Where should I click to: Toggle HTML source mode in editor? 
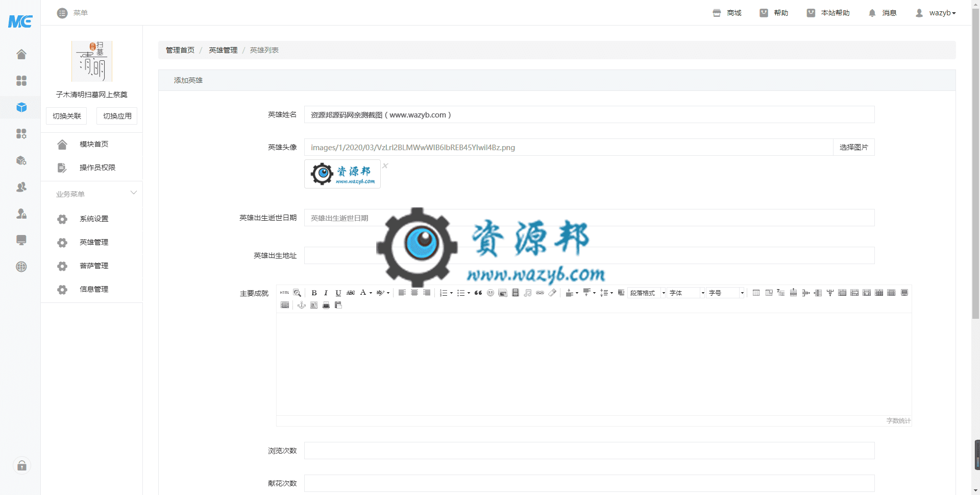pos(284,293)
